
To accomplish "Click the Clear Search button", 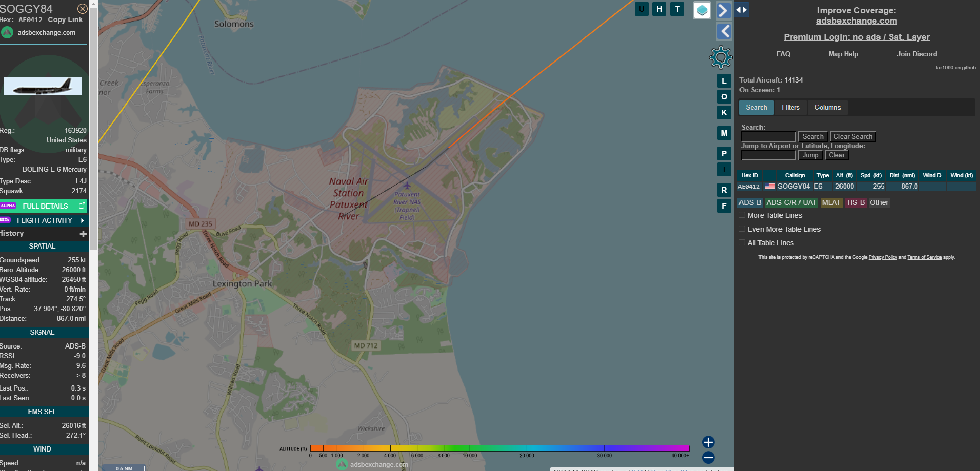I will click(853, 137).
